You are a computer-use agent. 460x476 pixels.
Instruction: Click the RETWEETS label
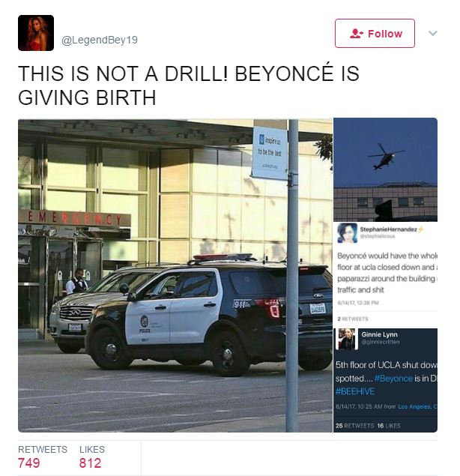click(43, 449)
